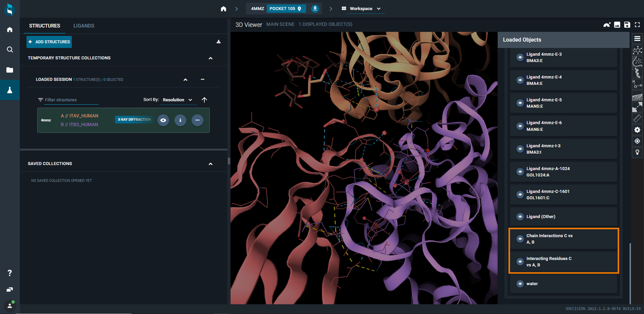Open the viewer settings gear icon
Viewport: 644px width, 314px height.
[x=637, y=130]
